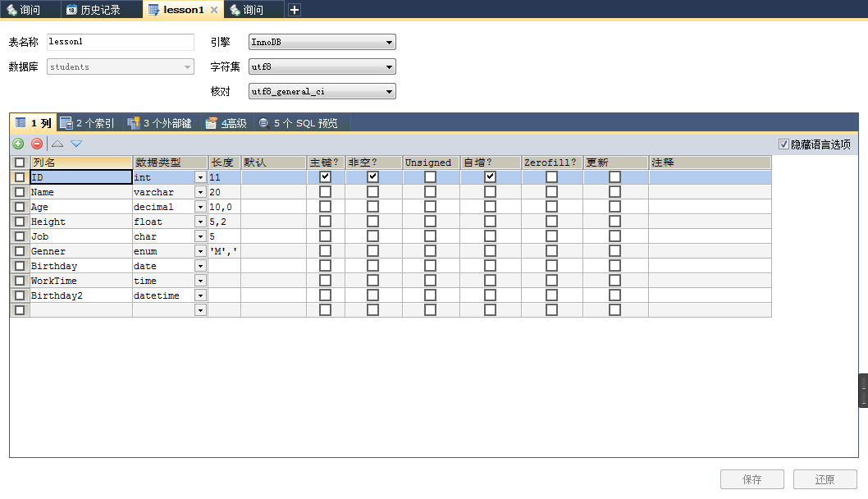The image size is (868, 499).
Task: Select the 1 列 columns tab
Action: pos(34,123)
